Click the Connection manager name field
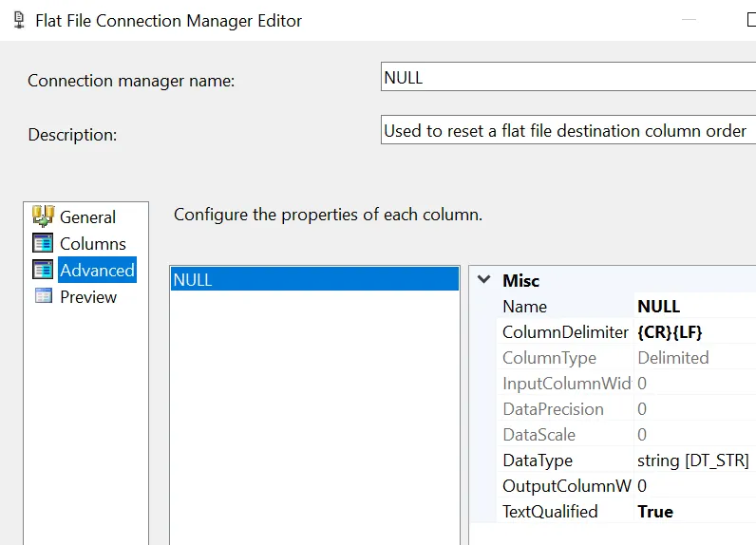The height and width of the screenshot is (545, 756). [x=568, y=78]
